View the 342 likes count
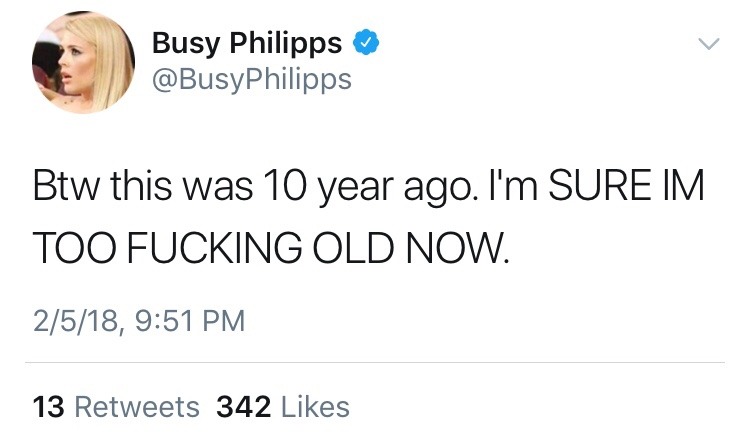The width and height of the screenshot is (736, 437). [244, 406]
